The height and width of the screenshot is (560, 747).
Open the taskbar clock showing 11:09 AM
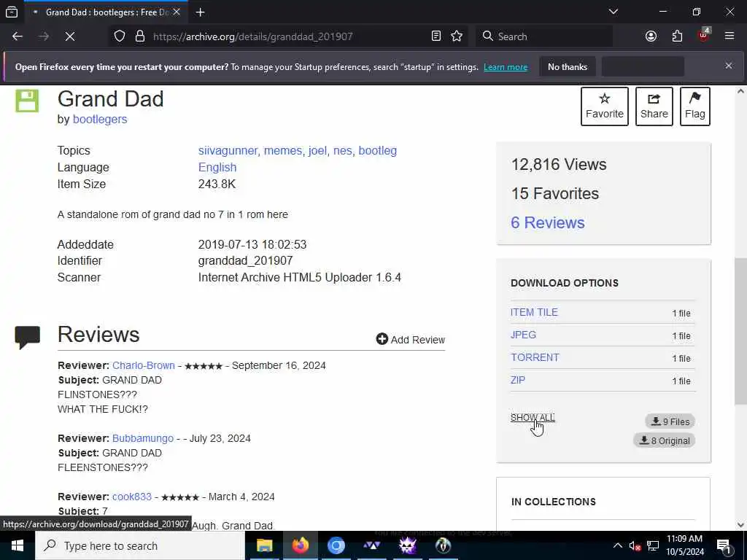(x=684, y=545)
